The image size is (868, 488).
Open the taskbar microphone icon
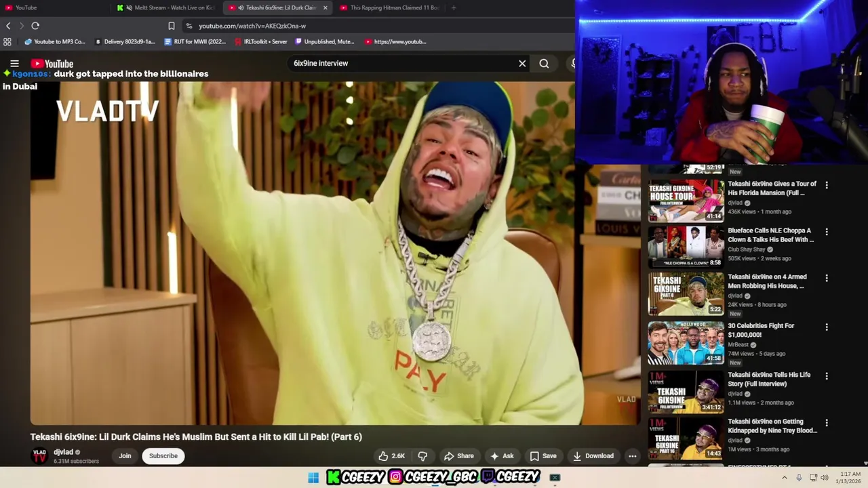[x=799, y=478]
